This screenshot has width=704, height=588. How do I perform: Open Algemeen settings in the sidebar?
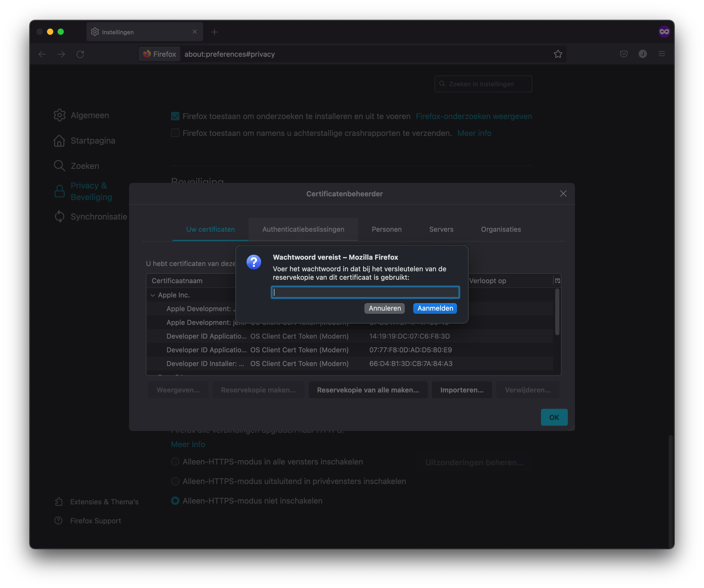pos(82,115)
